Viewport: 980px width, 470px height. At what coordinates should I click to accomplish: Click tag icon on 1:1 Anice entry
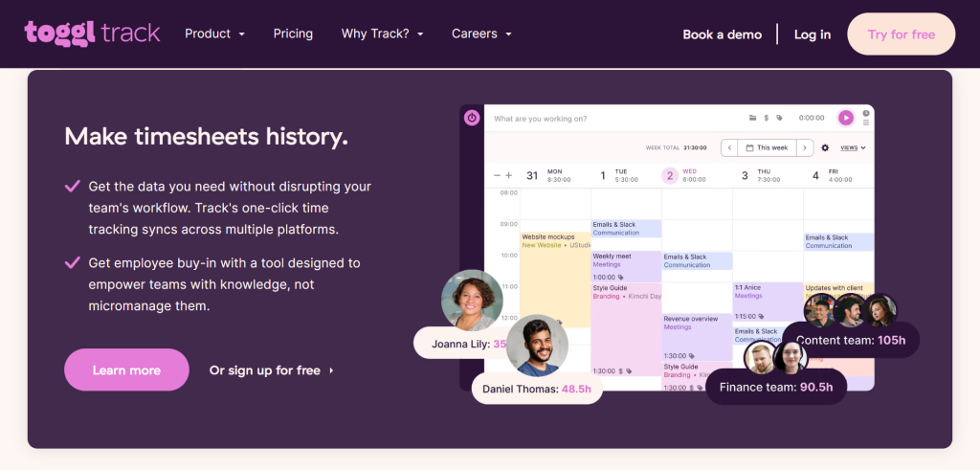coord(762,316)
